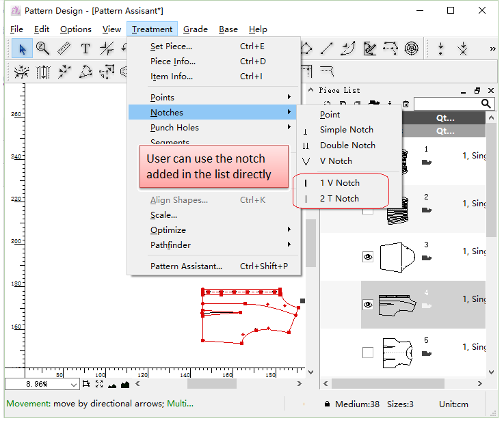Image resolution: width=504 pixels, height=429 pixels.
Task: Choose the Text tool
Action: pos(85,49)
